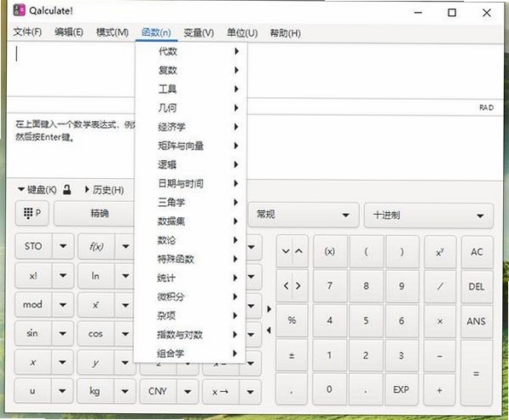Image resolution: width=509 pixels, height=420 pixels.
Task: Open the programming keypad button (grid P)
Action: tap(32, 213)
